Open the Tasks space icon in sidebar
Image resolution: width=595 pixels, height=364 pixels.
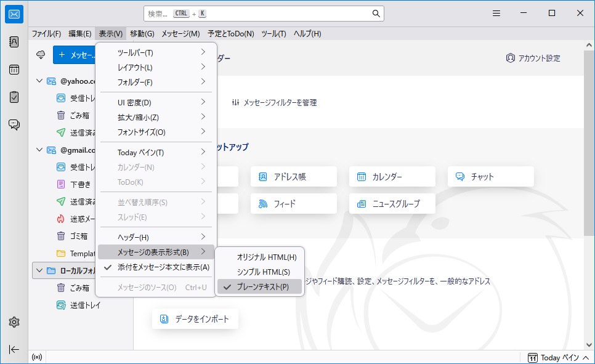(14, 97)
